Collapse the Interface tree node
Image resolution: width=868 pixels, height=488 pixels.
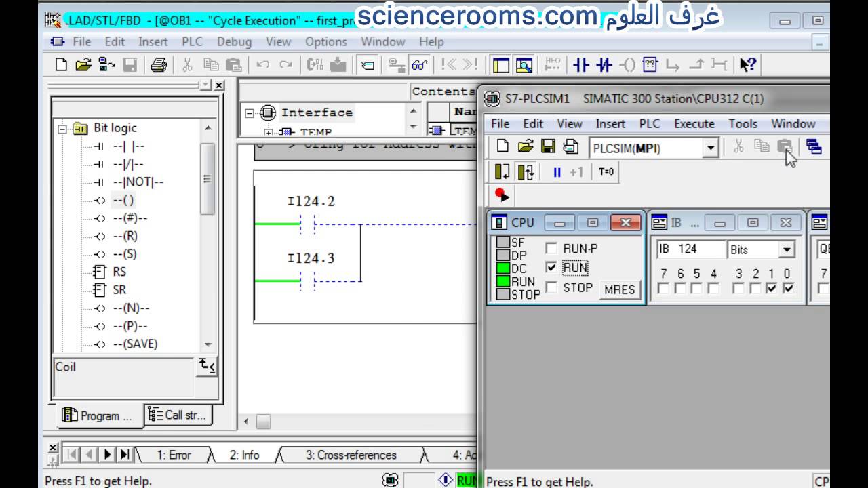(249, 113)
